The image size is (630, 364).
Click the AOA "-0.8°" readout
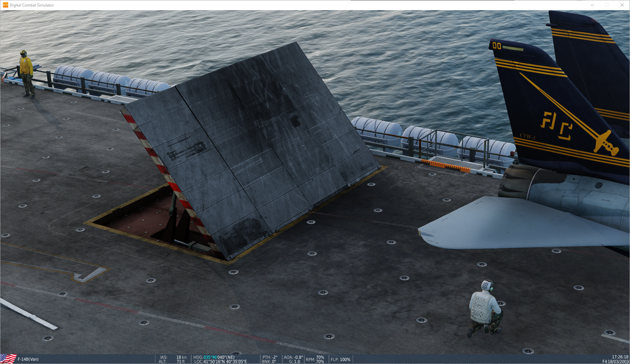pyautogui.click(x=298, y=357)
